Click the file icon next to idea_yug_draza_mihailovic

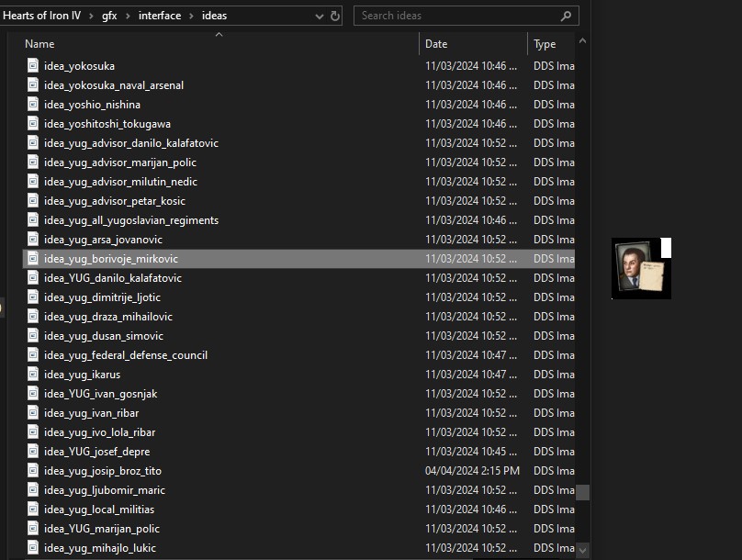(33, 317)
